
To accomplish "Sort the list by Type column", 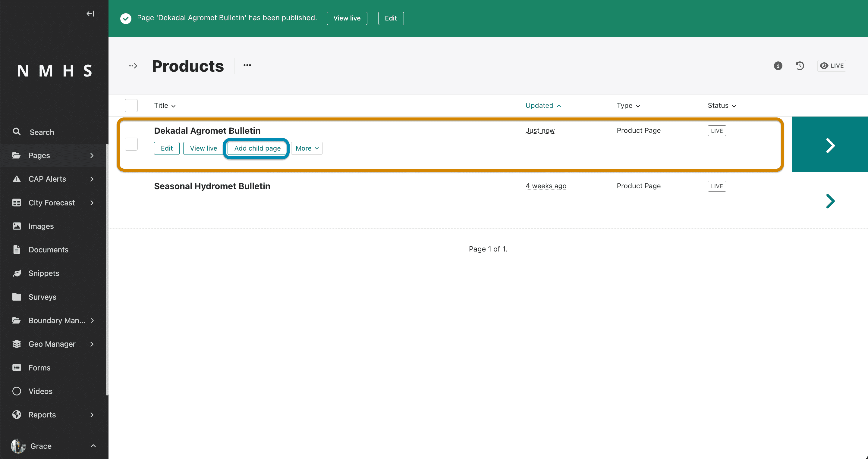I will click(628, 105).
